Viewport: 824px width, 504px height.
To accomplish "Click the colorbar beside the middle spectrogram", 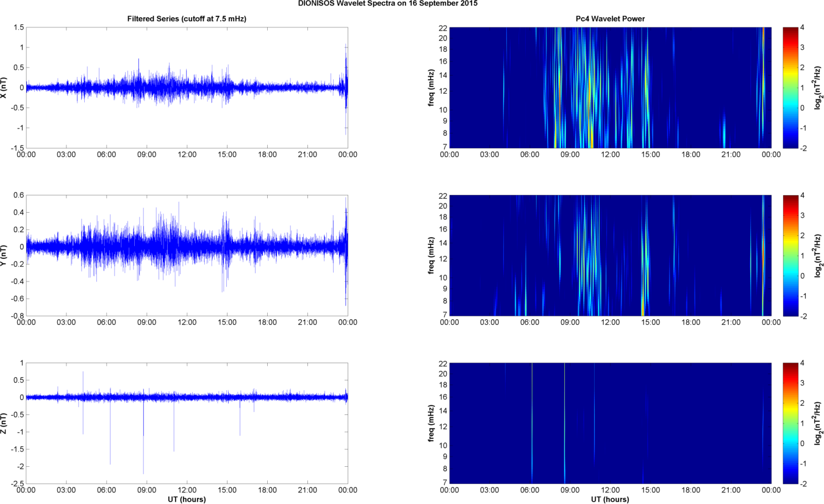I will pyautogui.click(x=792, y=255).
